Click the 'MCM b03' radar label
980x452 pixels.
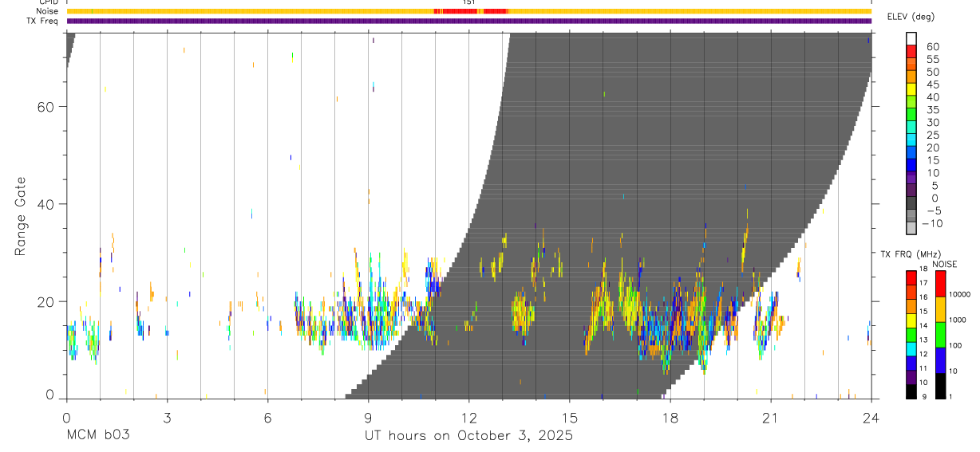[x=98, y=436]
